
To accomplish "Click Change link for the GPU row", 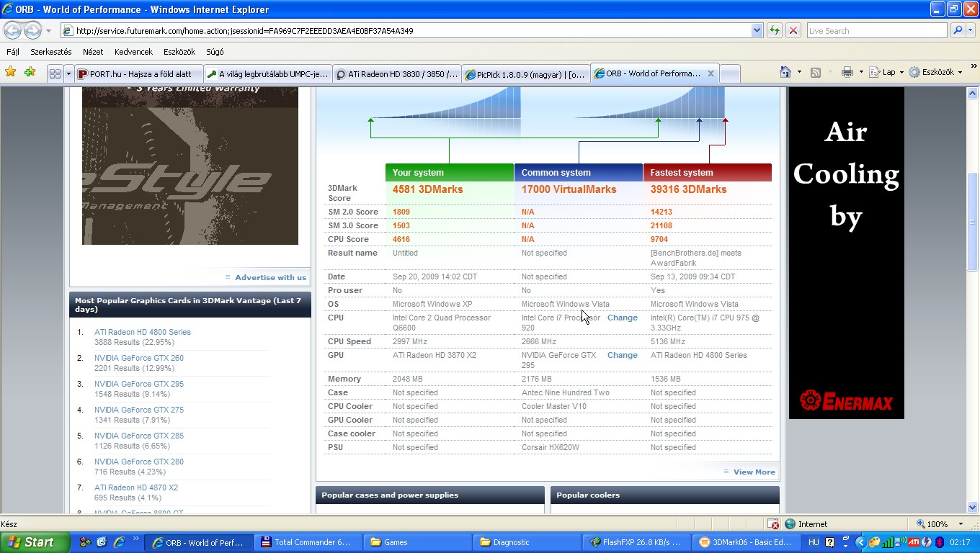I will tap(622, 355).
